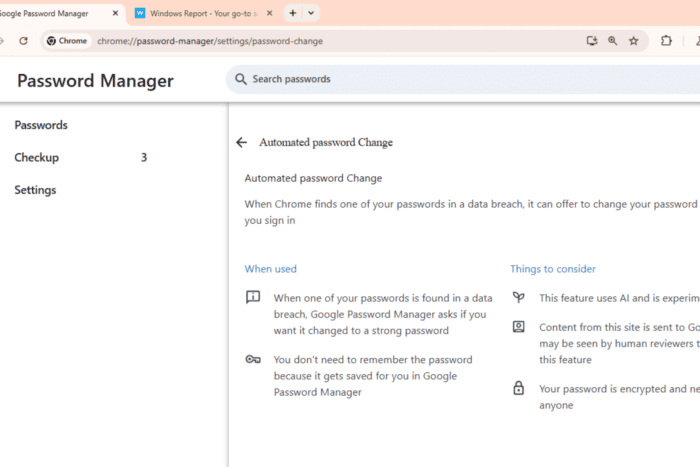Click the install/cast screen icon in address bar
The height and width of the screenshot is (467, 700).
tap(592, 41)
